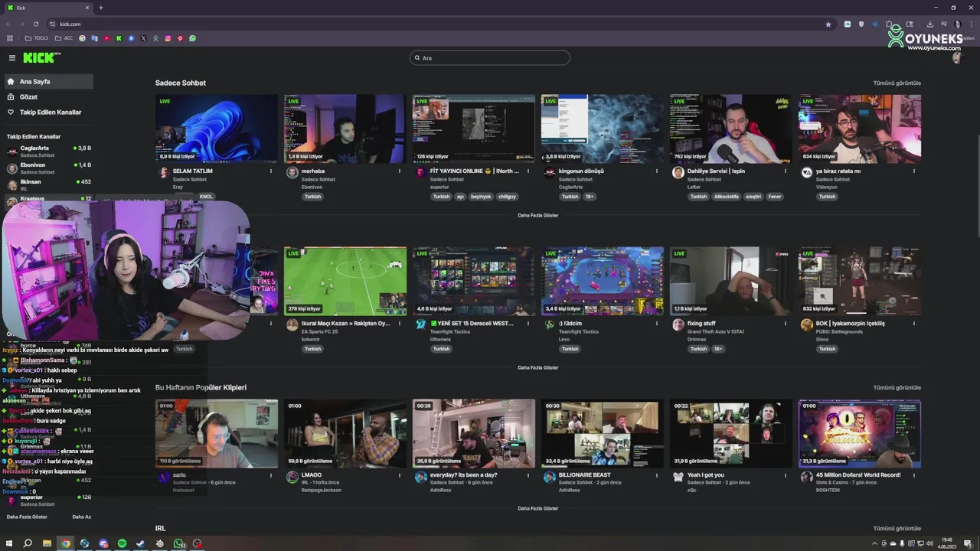
Task: Open options for BILLIONAIRE BEAST clip
Action: pos(657,475)
